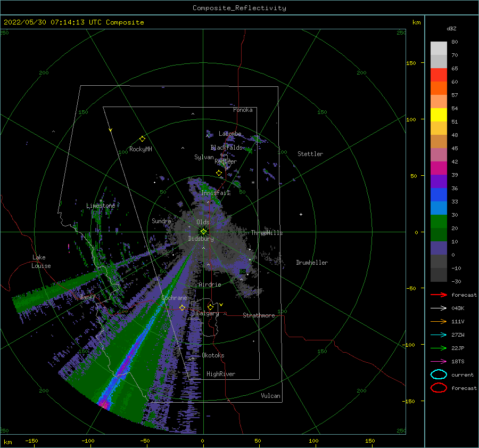Click the Banff town label
This screenshot has width=479, height=448.
(x=88, y=297)
